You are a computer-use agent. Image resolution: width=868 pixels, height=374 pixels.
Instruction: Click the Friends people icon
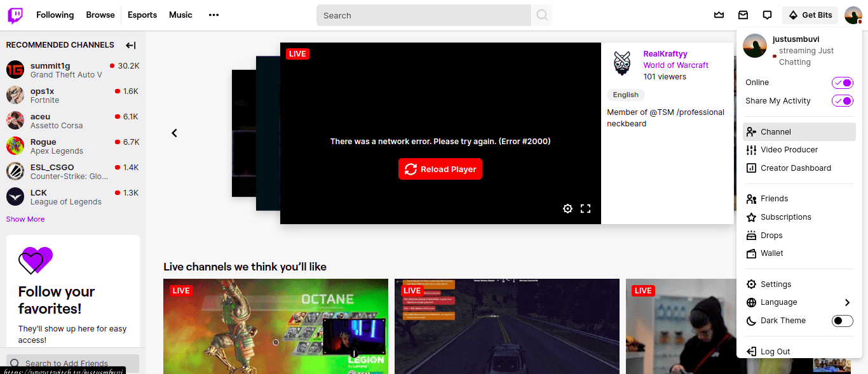751,199
